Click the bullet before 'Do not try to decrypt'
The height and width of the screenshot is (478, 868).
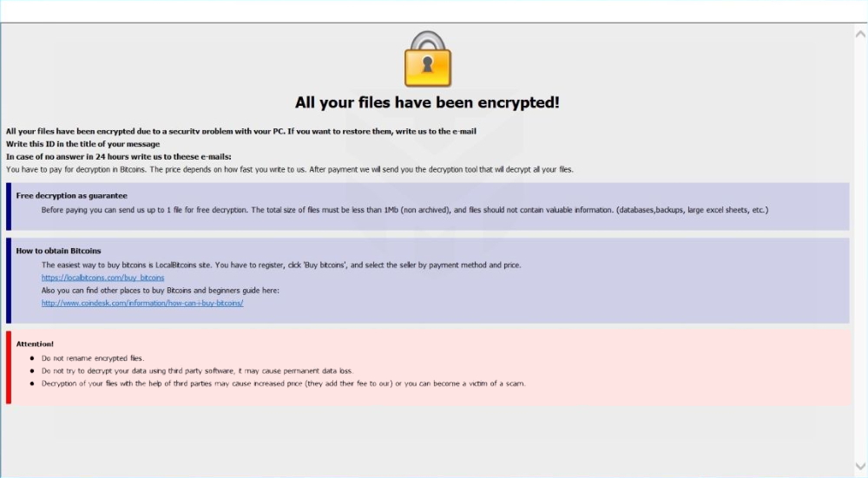click(32, 370)
